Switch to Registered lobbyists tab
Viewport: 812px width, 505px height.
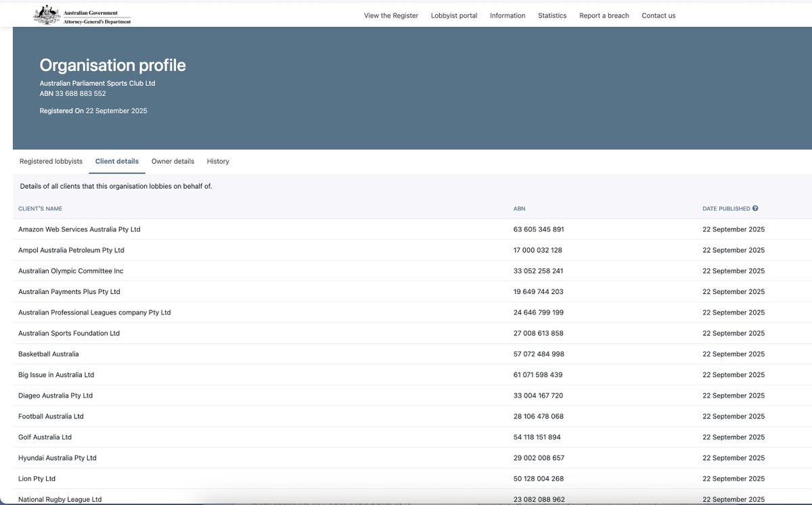click(51, 162)
